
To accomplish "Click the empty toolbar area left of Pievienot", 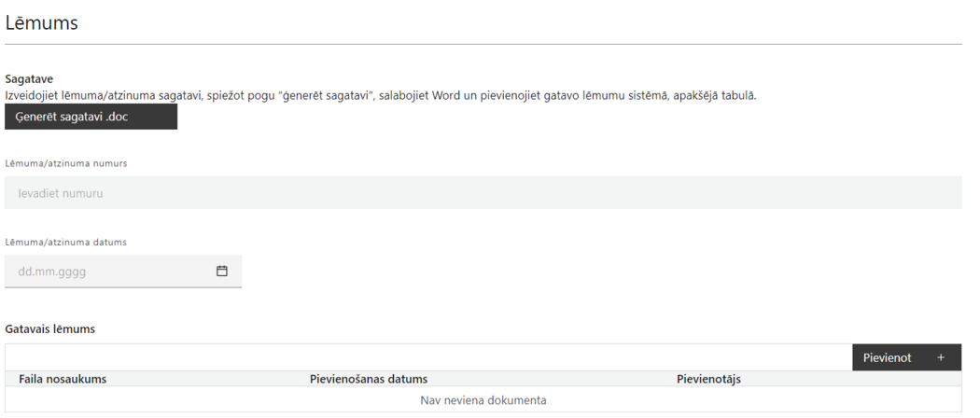I will click(428, 357).
